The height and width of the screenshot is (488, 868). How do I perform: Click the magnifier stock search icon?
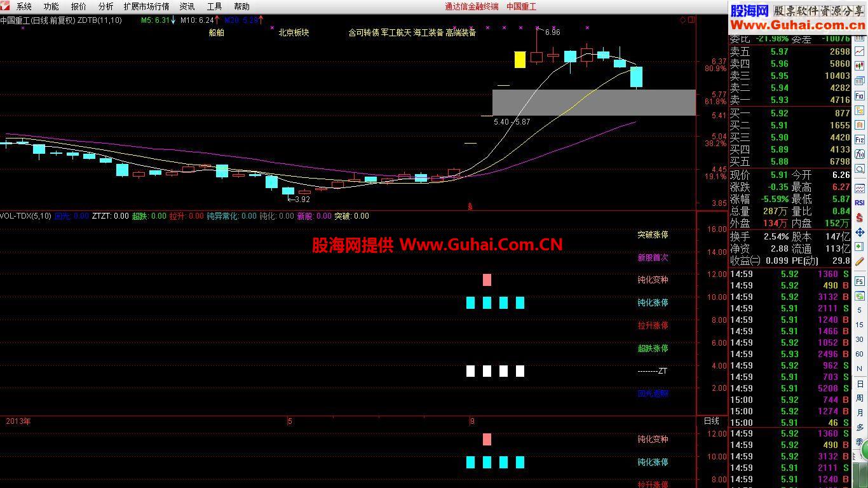coord(860,169)
